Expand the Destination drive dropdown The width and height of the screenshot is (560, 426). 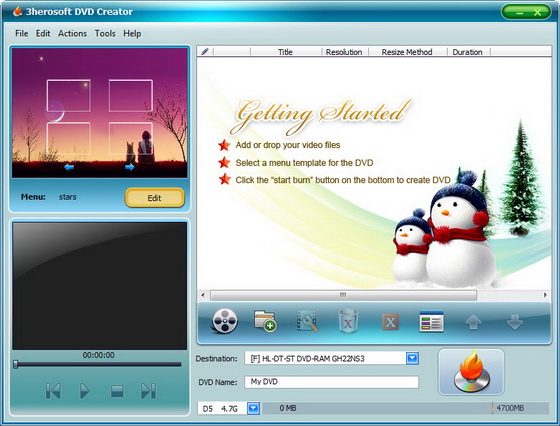pyautogui.click(x=412, y=358)
